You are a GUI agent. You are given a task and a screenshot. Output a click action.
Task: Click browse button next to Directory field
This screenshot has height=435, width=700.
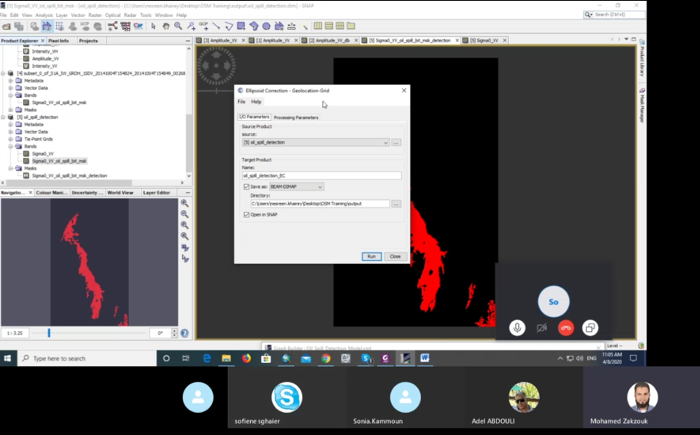(x=396, y=204)
